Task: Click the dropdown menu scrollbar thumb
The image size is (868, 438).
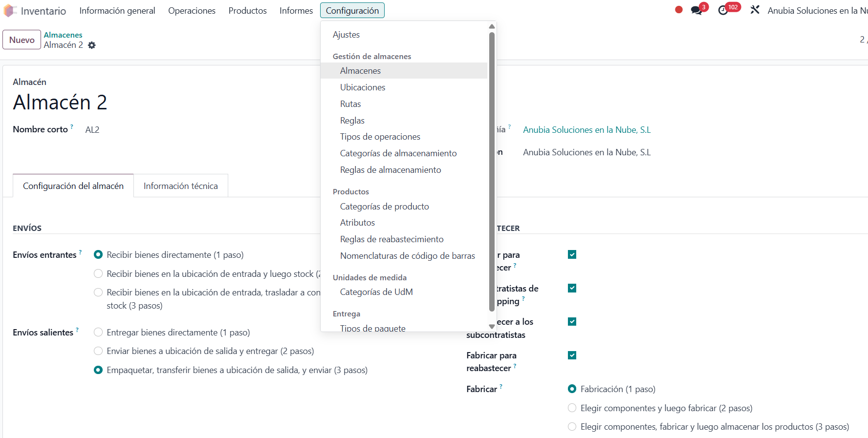Action: point(492,171)
